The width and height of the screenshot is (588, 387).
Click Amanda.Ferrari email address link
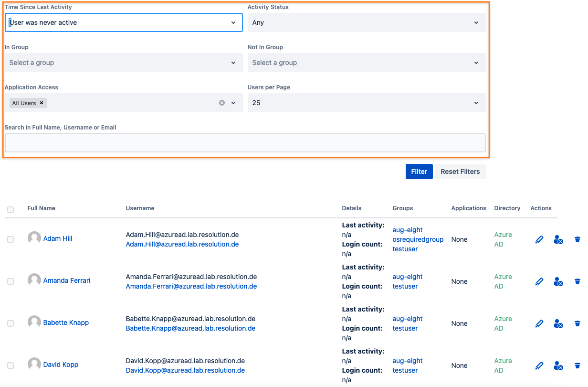point(191,286)
